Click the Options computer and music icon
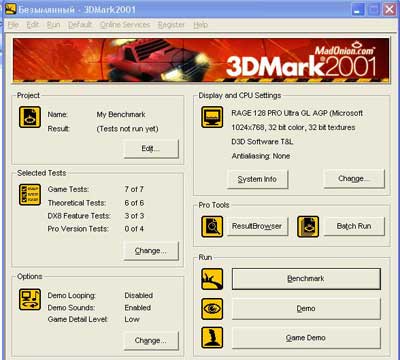Screen dimensions: 400x360 30,299
